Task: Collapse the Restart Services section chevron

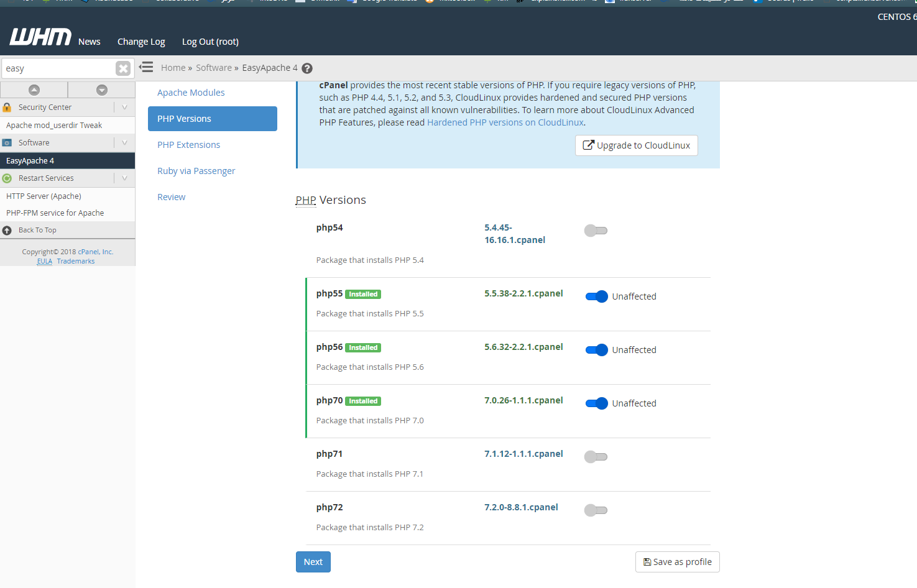Action: (x=124, y=178)
